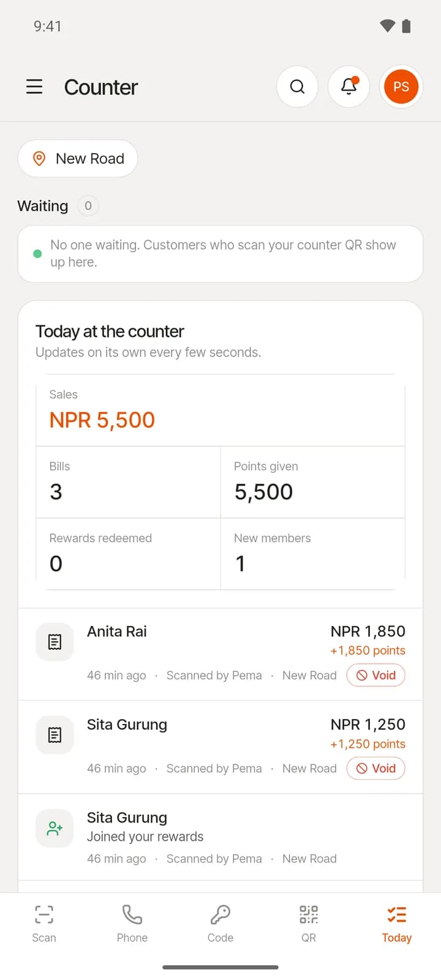Switch to the Phone tab
441x980 pixels.
point(132,924)
